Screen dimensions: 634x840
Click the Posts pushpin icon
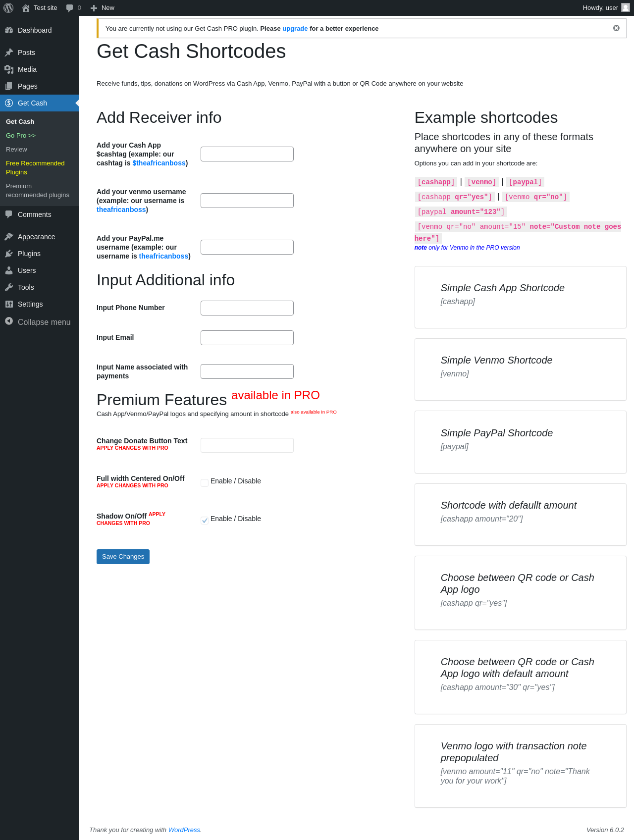[x=9, y=52]
